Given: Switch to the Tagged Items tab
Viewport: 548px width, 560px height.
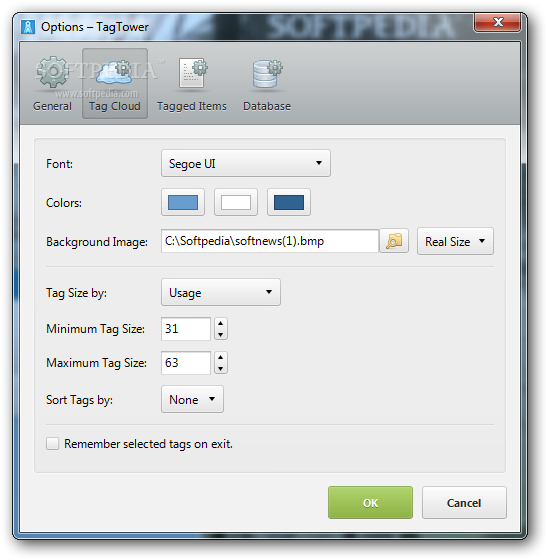Looking at the screenshot, I should pos(192,84).
